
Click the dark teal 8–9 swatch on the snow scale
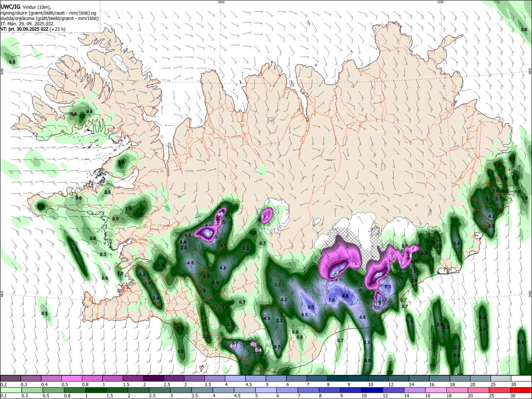(337, 379)
